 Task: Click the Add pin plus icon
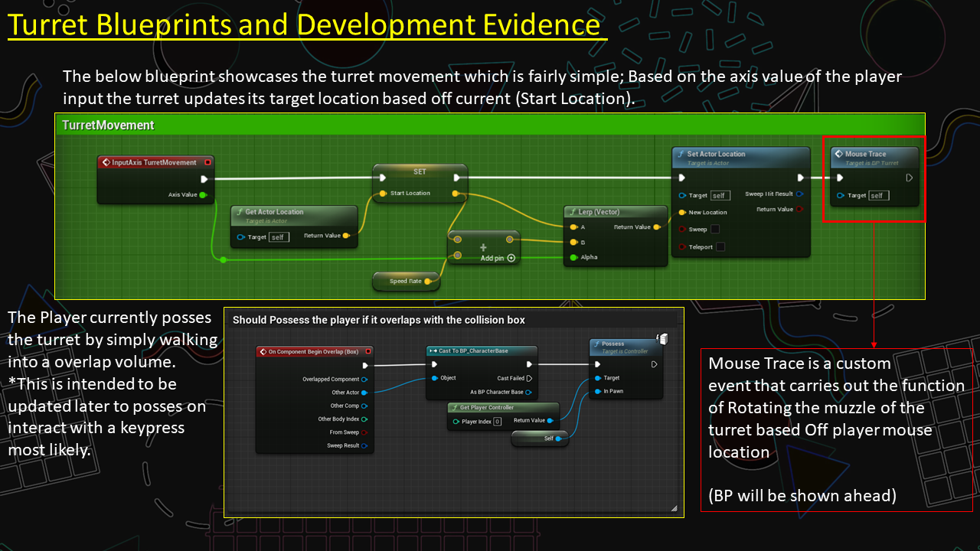(x=511, y=258)
